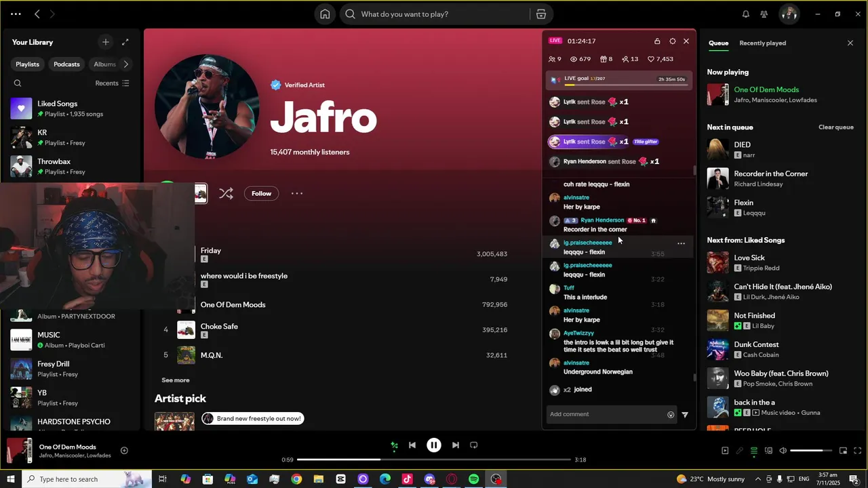Open the KR playlist
Screen dimensions: 868x488
point(71,138)
